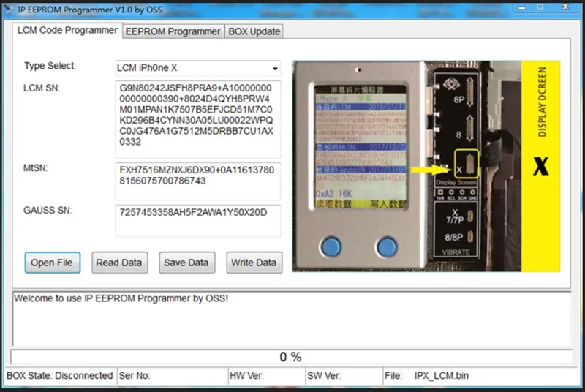This screenshot has height=392, width=585.
Task: Click the GAUSS SN: label
Action: pos(48,211)
